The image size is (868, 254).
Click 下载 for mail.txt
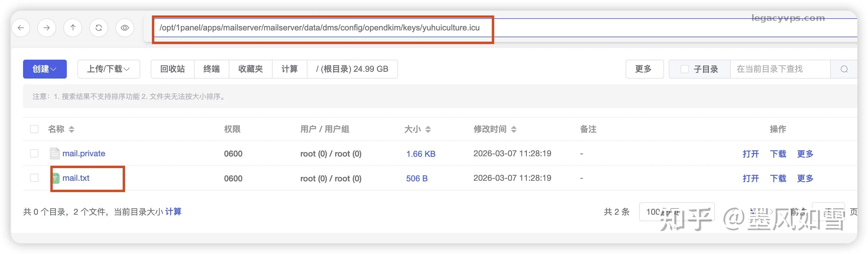[x=778, y=179]
